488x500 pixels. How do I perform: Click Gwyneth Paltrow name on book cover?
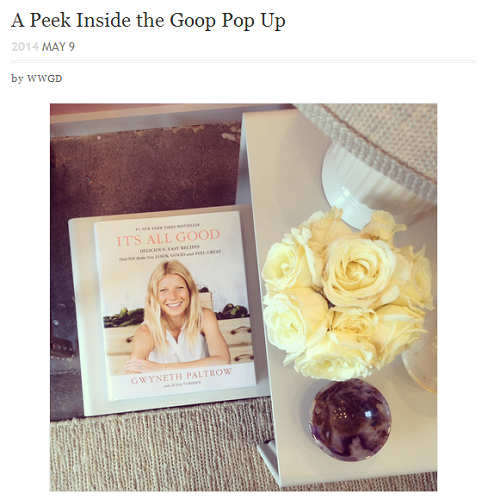coord(181,376)
